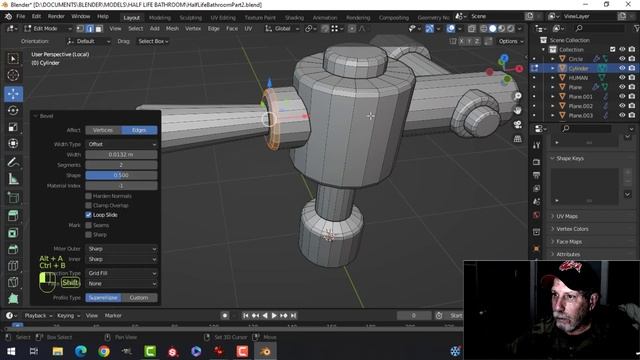This screenshot has height=360, width=640.
Task: Jump to timeline start frame button
Action: point(245,316)
